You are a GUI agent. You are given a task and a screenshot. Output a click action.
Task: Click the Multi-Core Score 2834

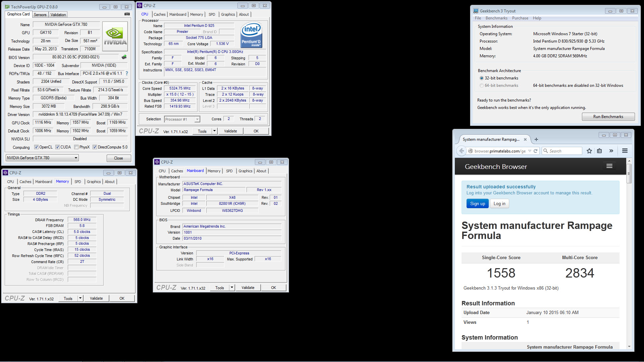click(580, 273)
